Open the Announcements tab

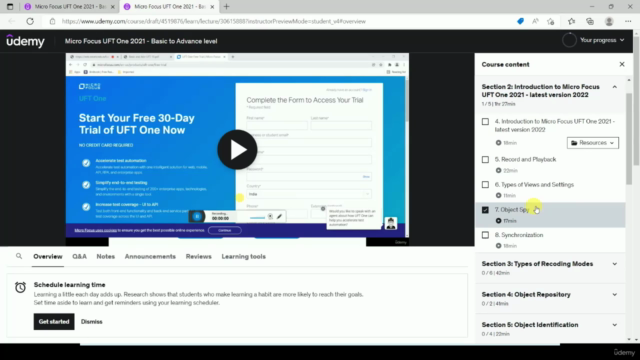tap(150, 256)
